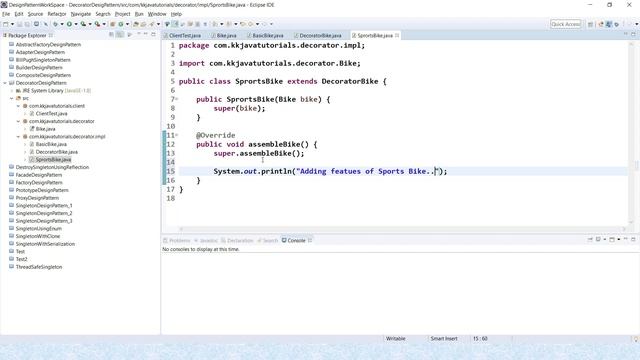This screenshot has height=360, width=640.
Task: Open the Debug configurations dropdown arrow
Action: [x=62, y=24]
